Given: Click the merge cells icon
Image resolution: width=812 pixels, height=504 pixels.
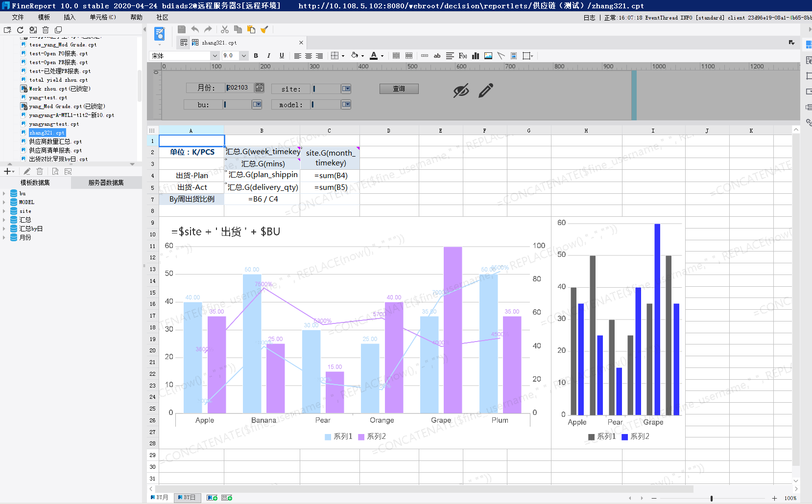Looking at the screenshot, I should pos(396,56).
